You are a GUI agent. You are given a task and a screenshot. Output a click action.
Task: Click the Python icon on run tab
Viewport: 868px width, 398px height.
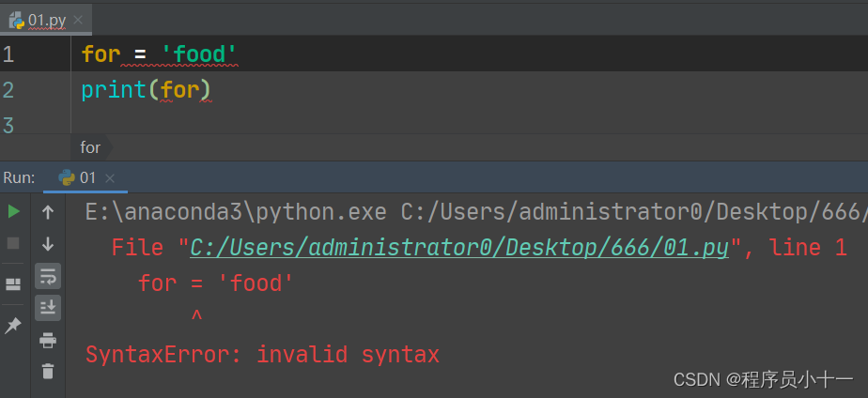point(67,178)
